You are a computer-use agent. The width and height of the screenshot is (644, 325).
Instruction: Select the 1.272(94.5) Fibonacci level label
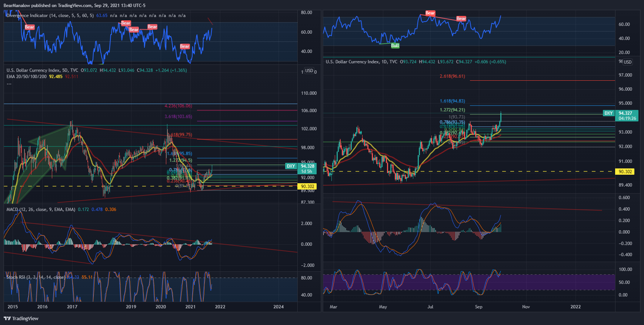(x=181, y=160)
